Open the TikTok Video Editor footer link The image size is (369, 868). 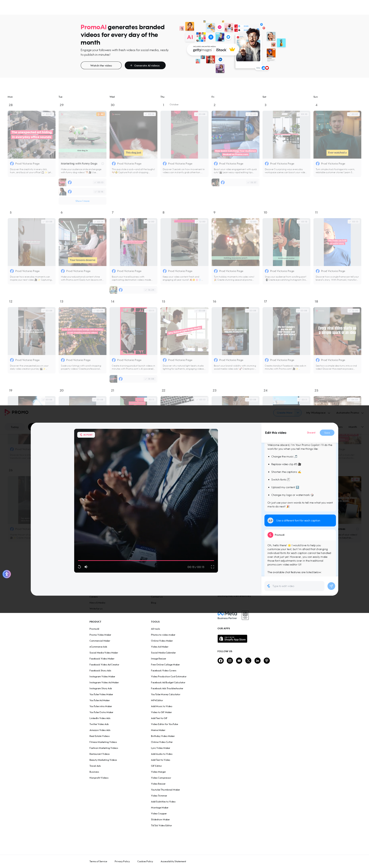point(161,826)
